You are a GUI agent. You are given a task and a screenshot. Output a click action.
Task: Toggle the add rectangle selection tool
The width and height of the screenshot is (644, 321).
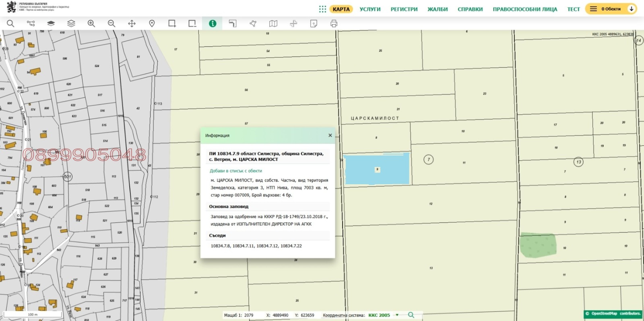coord(172,24)
